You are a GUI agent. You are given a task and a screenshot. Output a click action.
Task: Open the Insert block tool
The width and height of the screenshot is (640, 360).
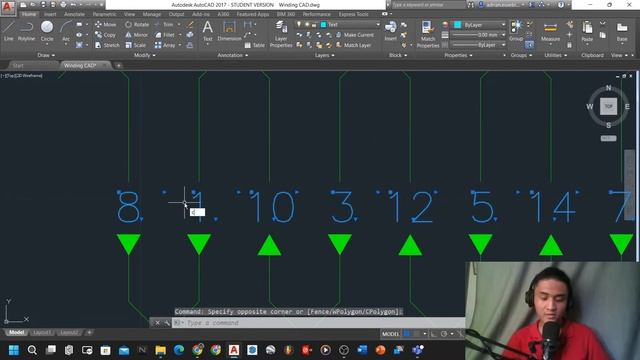tap(391, 31)
